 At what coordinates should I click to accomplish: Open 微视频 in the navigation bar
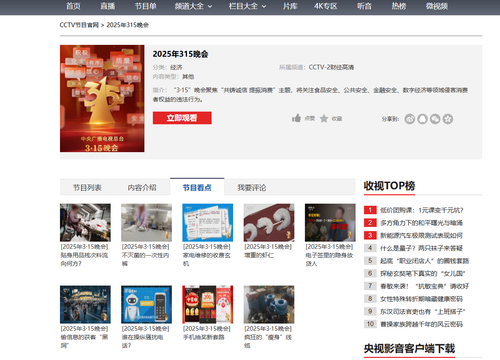click(x=437, y=6)
